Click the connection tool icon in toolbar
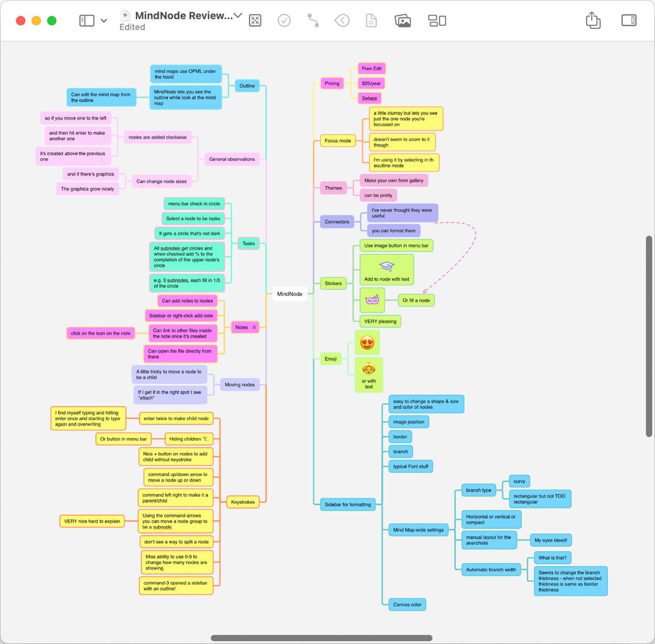The image size is (655, 644). (x=313, y=21)
